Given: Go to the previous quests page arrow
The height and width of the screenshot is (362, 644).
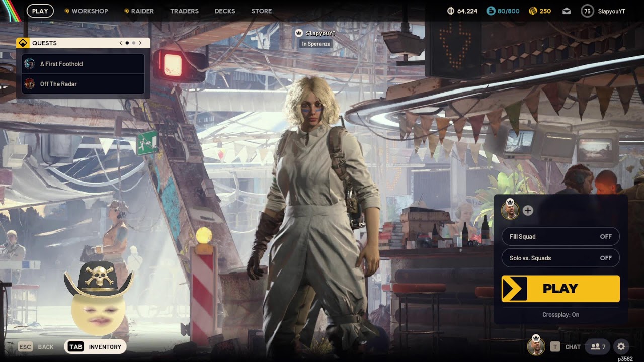Looking at the screenshot, I should (121, 43).
